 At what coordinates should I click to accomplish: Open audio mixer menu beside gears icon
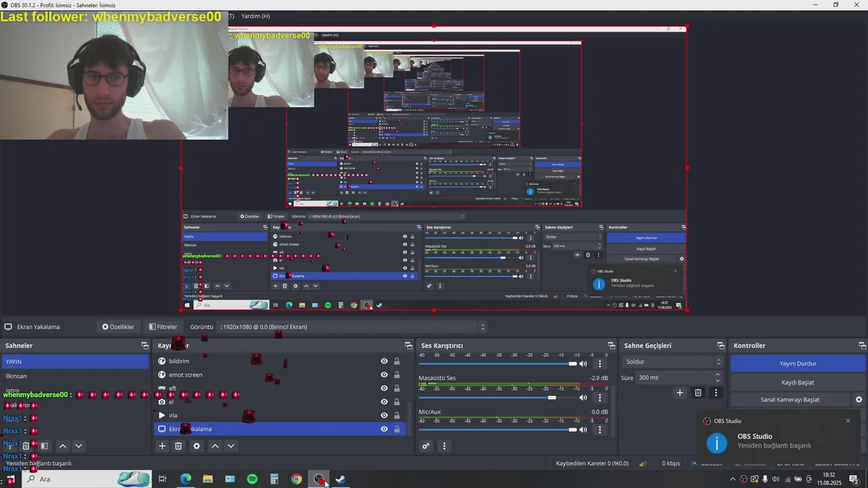(444, 446)
